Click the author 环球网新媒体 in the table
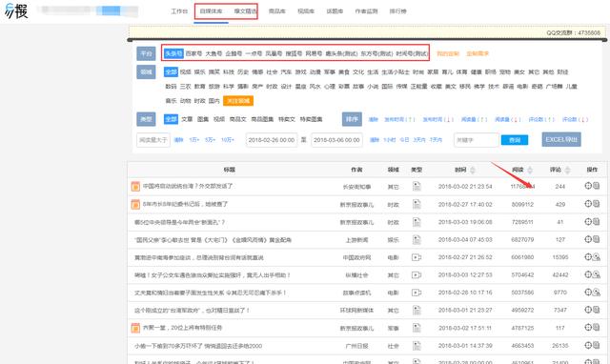The image size is (610, 364). tap(356, 311)
